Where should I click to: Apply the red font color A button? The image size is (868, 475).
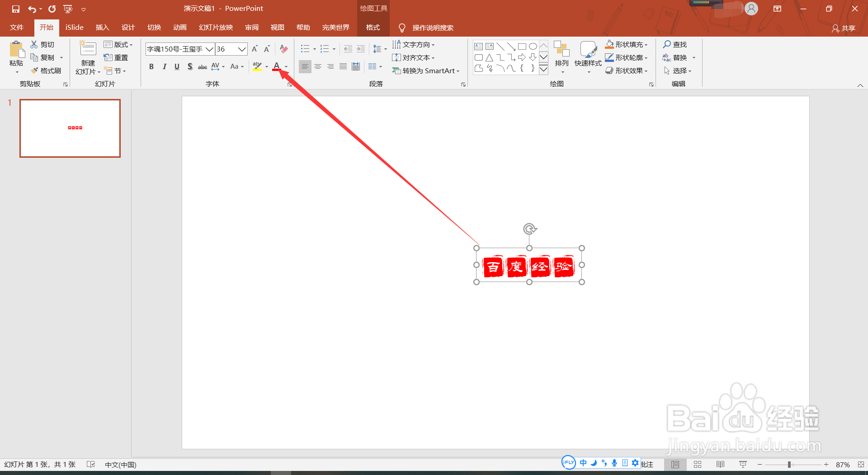(277, 66)
